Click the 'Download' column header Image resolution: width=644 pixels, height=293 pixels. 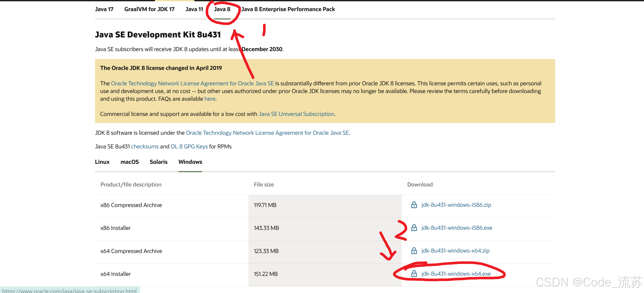coord(420,184)
